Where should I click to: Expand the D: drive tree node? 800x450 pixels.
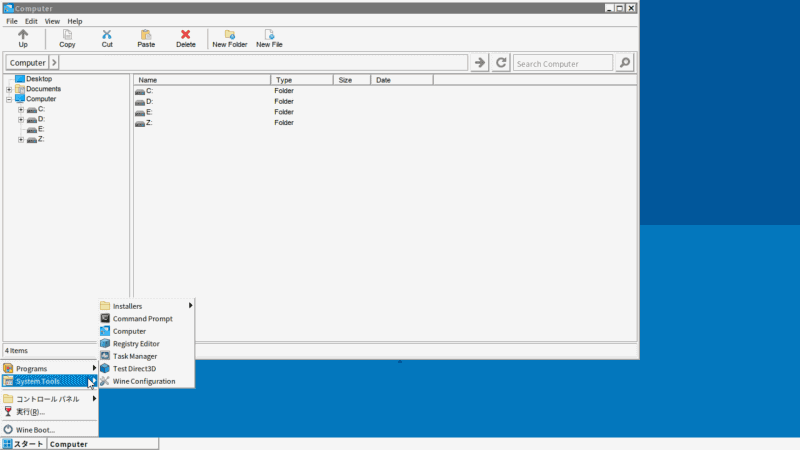[x=21, y=120]
